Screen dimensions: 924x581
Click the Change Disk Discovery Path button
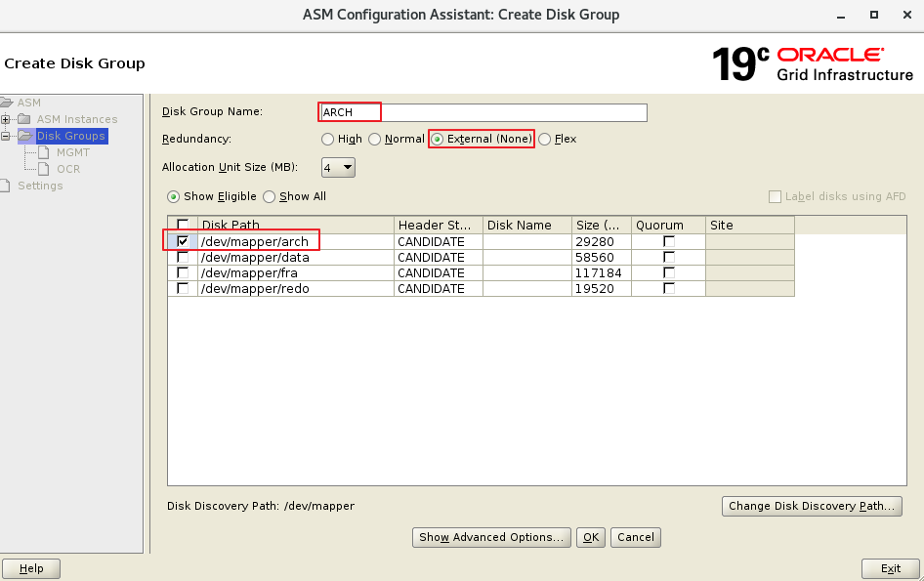(x=811, y=506)
